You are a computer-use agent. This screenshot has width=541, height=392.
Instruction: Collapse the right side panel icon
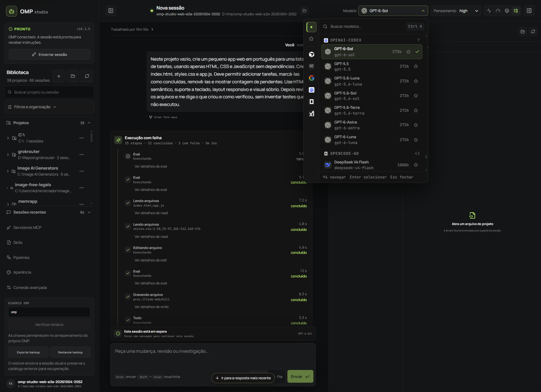(529, 11)
